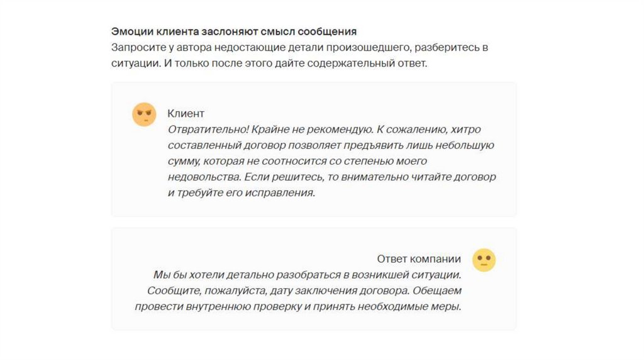Click the word "Обещаем" in the company reply

point(438,291)
